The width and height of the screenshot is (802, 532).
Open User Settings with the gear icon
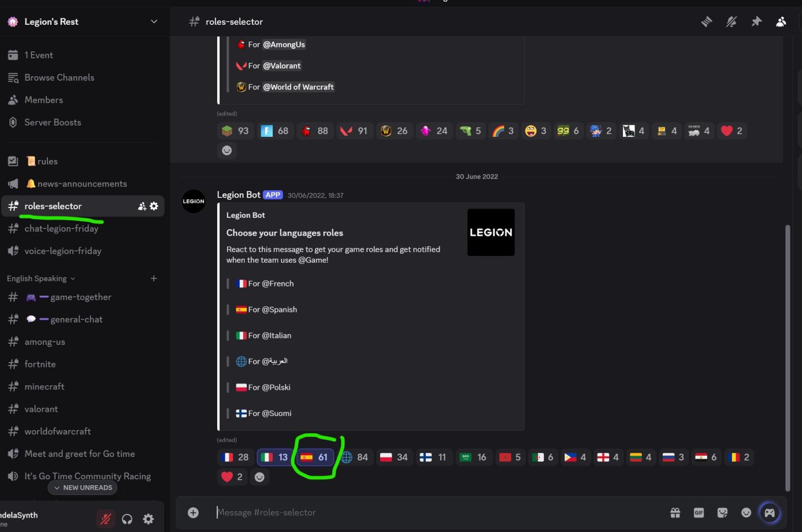(148, 519)
